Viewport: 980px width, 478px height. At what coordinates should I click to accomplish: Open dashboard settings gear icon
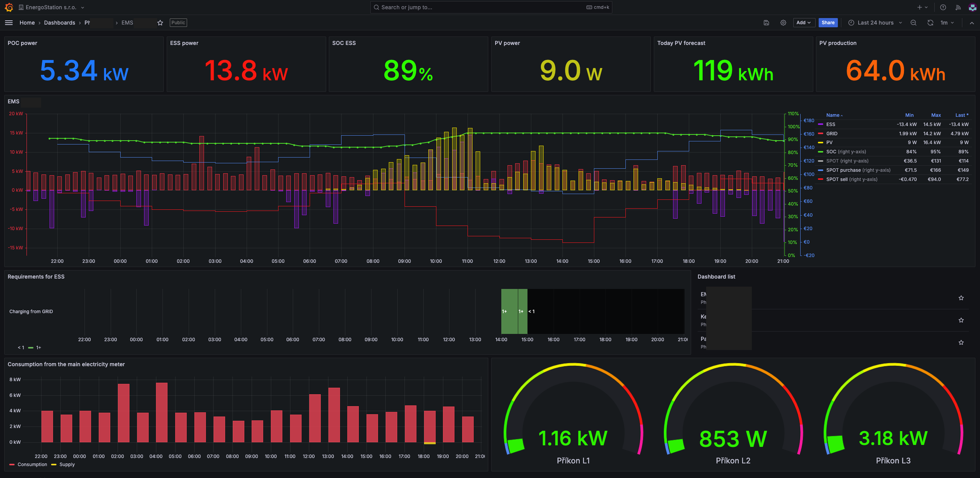pyautogui.click(x=783, y=23)
